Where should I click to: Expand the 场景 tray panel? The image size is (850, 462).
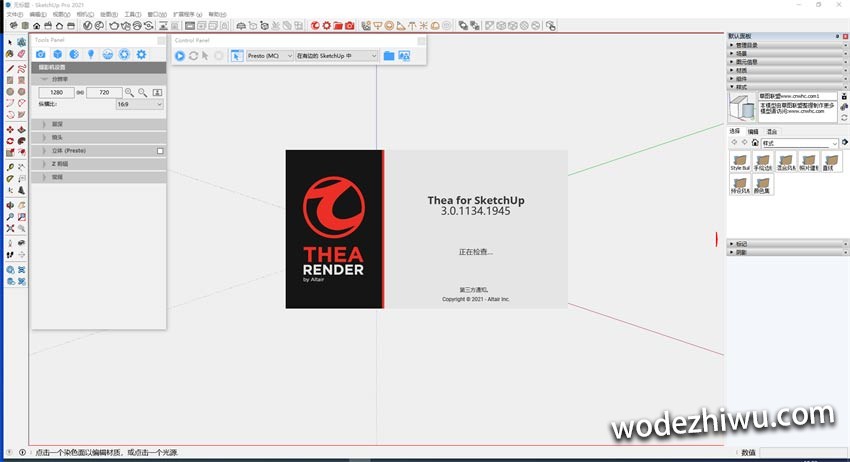pos(787,53)
